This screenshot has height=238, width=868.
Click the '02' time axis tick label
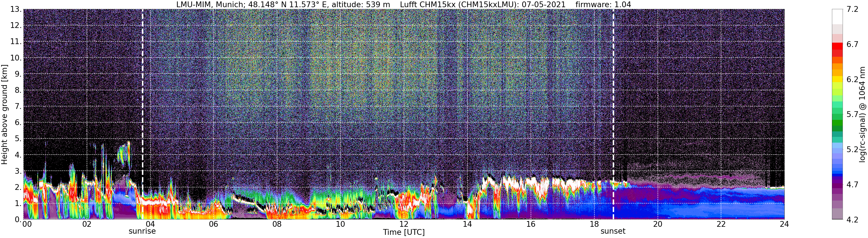click(x=87, y=224)
